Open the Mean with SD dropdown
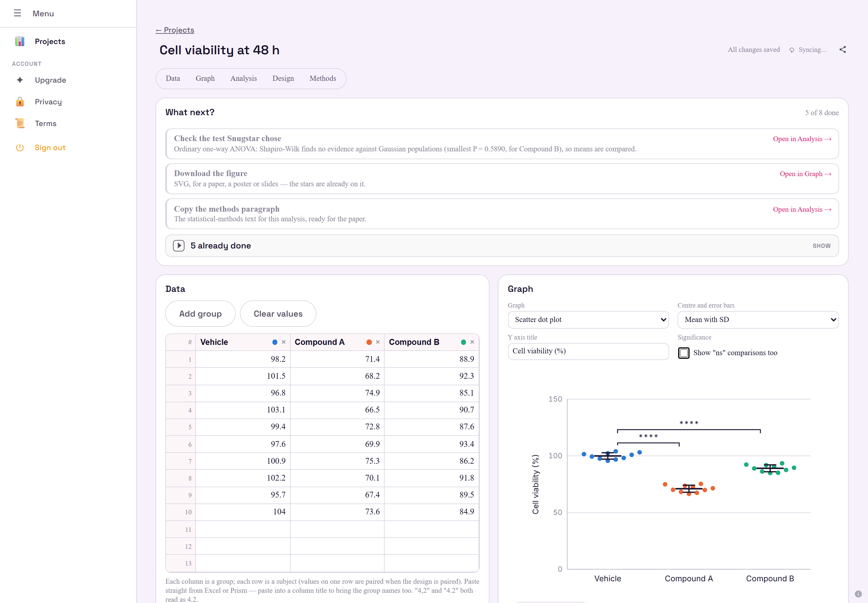The width and height of the screenshot is (868, 603). [x=758, y=320]
